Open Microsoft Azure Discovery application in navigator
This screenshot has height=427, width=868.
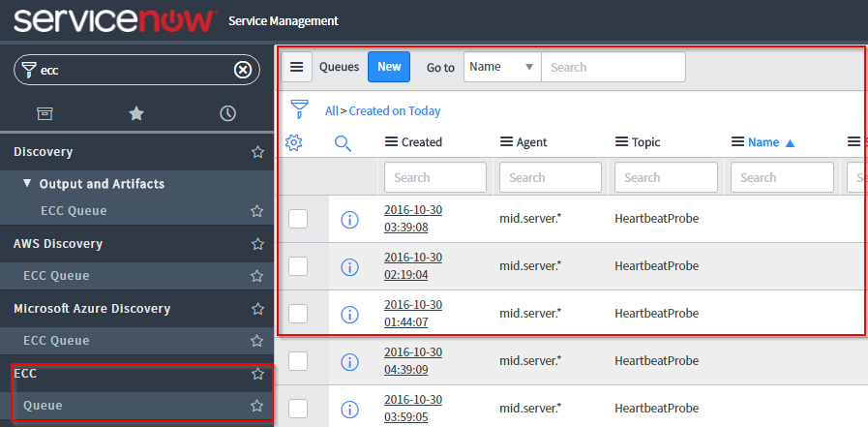click(x=92, y=309)
